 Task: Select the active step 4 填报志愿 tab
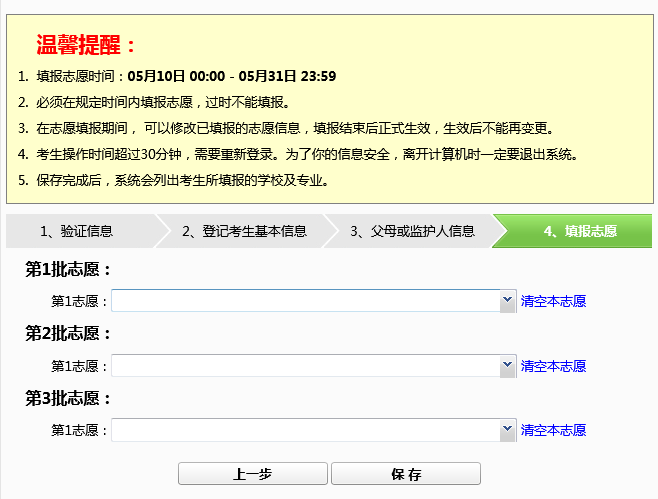[x=580, y=231]
